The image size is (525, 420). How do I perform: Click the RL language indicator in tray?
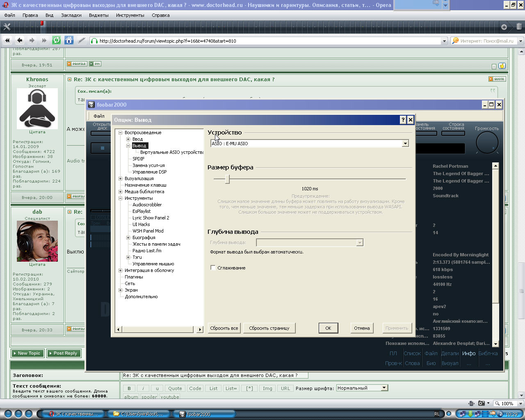click(437, 414)
